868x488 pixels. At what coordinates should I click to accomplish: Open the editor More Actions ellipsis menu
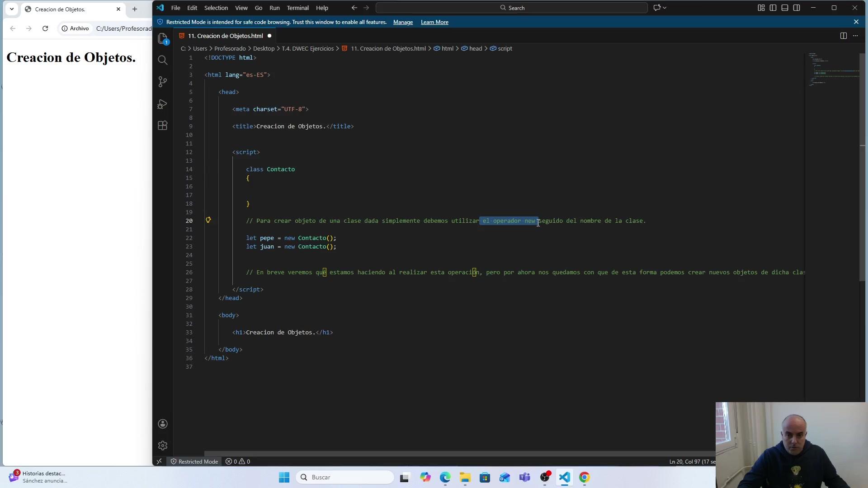coord(855,36)
